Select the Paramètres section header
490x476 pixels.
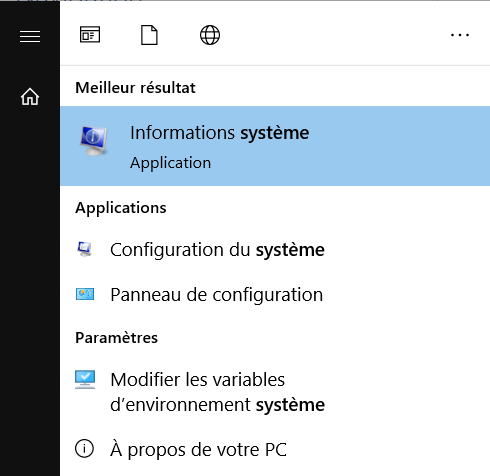116,338
